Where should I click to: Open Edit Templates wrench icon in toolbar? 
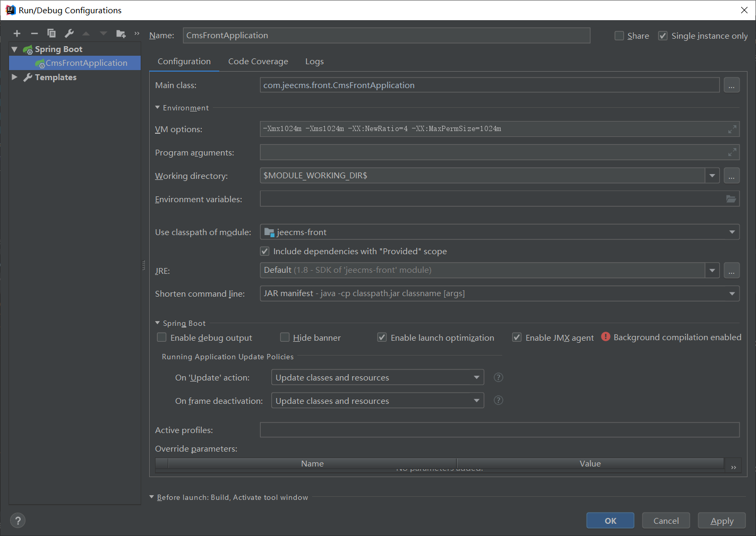point(69,33)
